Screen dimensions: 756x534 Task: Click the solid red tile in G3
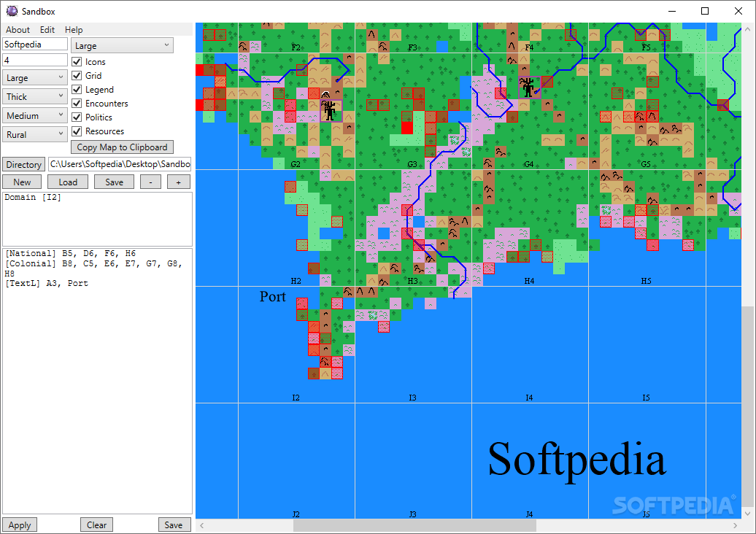point(407,128)
